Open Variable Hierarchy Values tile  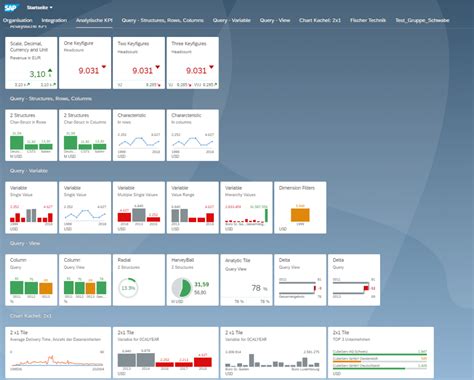(246, 208)
